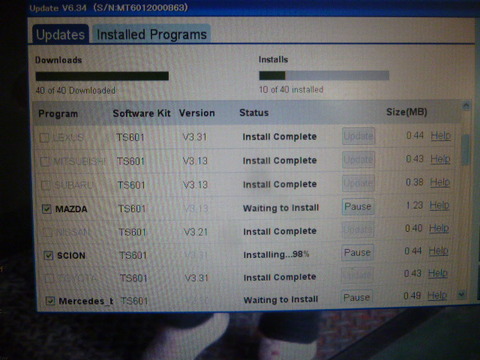480x360 pixels.
Task: Uncheck the MAZDA checkbox
Action: (x=47, y=209)
